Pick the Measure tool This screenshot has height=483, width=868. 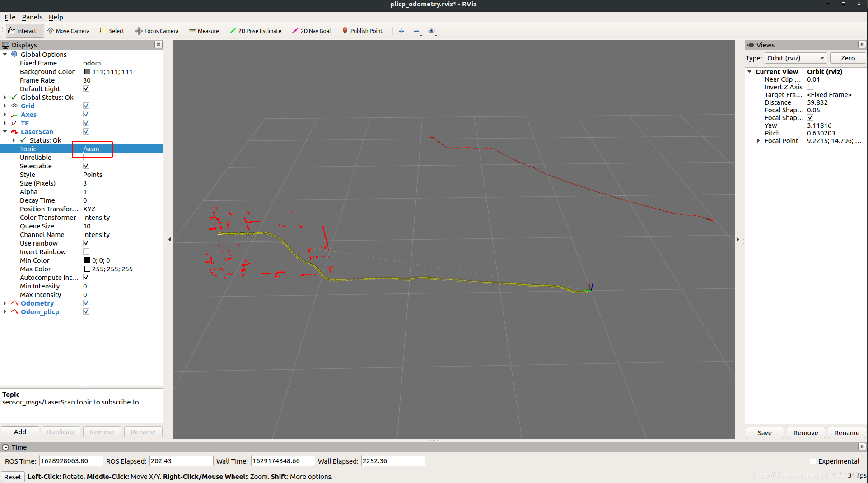coord(204,31)
